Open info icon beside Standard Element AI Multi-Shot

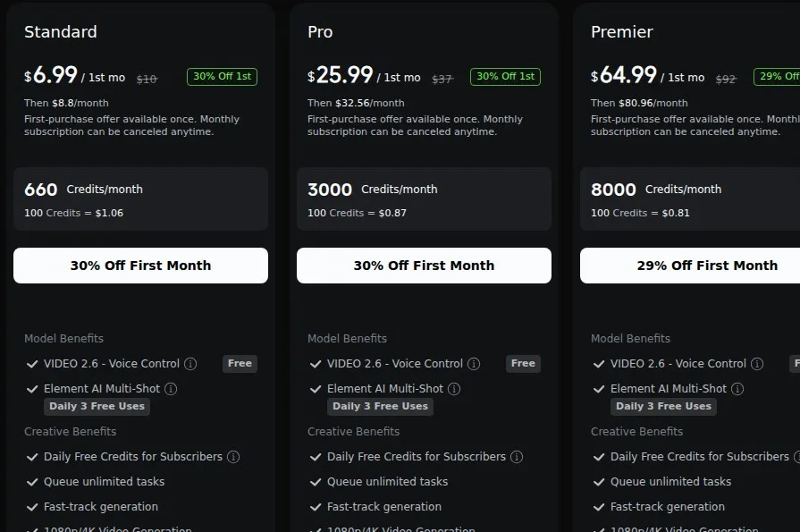coord(171,389)
